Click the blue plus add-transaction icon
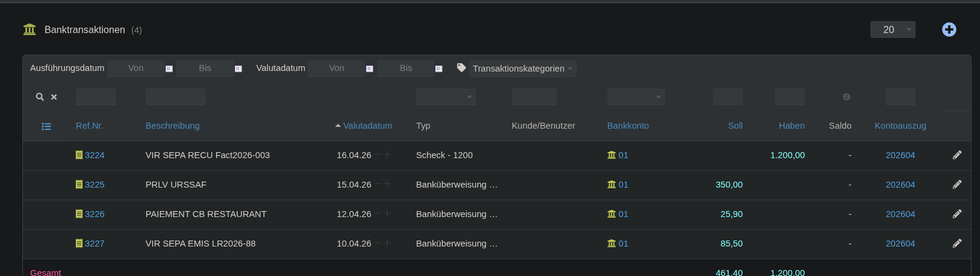 coord(949,29)
